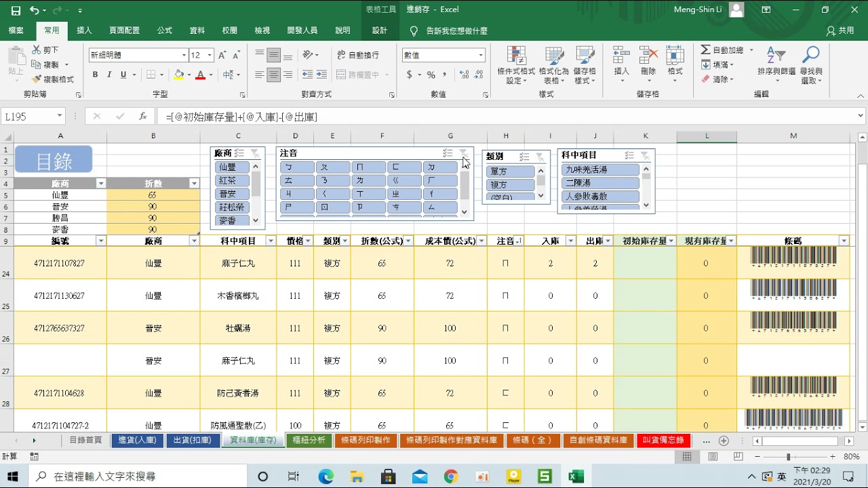Apply bold formatting from the 字型 group

click(x=95, y=75)
